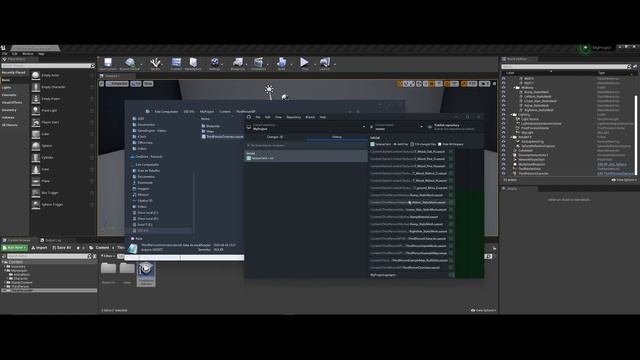Open the Branch menu in GitHub Desktop
The height and width of the screenshot is (360, 640).
click(x=310, y=117)
